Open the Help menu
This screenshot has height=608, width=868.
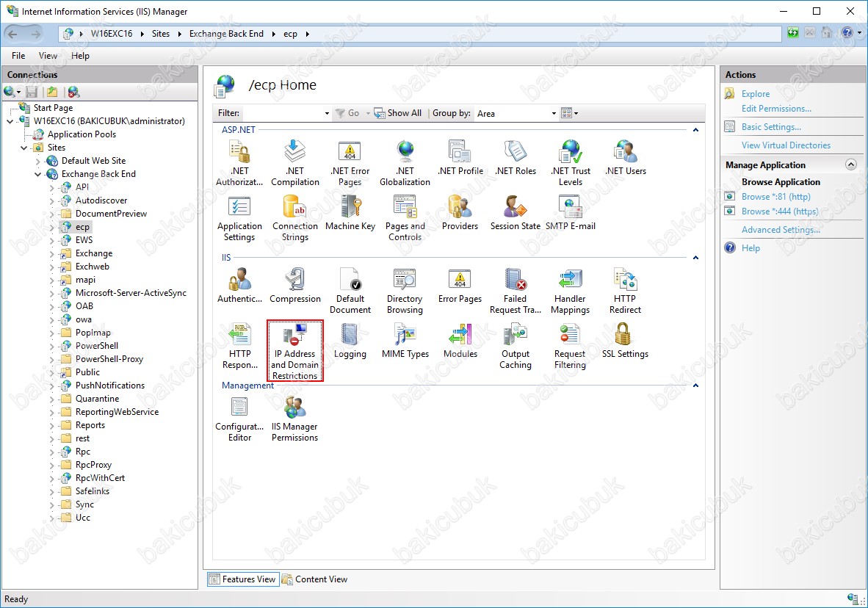(x=80, y=55)
